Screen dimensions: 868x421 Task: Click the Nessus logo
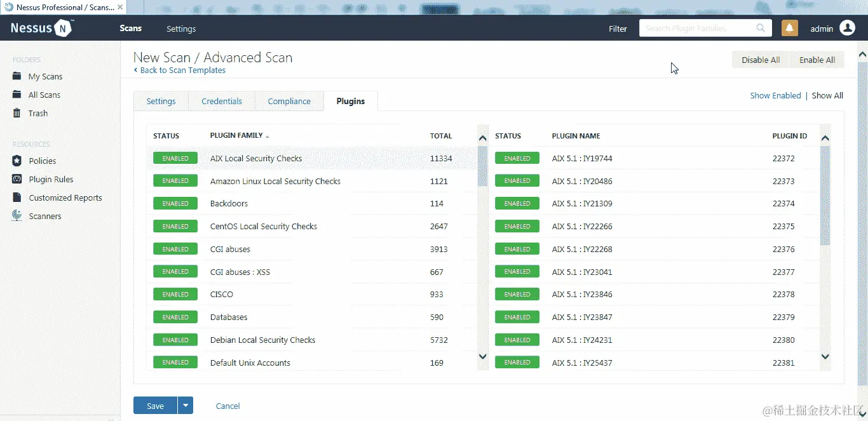[x=42, y=28]
